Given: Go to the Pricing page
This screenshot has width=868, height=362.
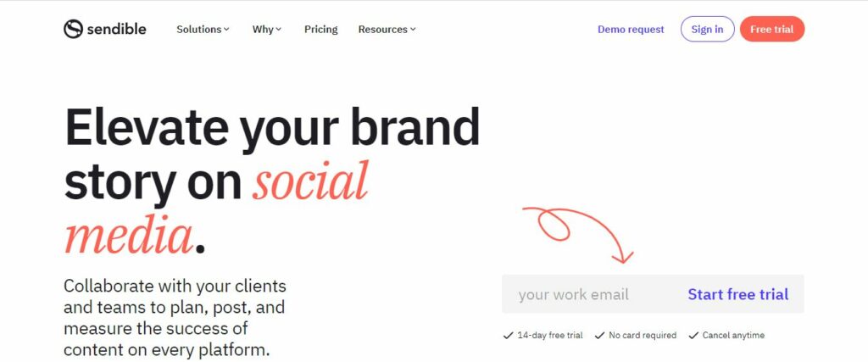Looking at the screenshot, I should [x=321, y=30].
